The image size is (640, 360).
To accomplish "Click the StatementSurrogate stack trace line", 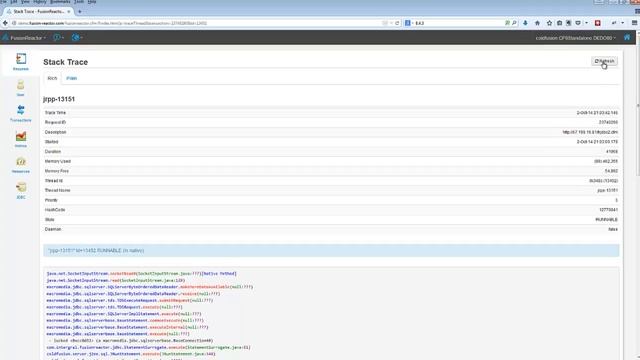I will 148,347.
